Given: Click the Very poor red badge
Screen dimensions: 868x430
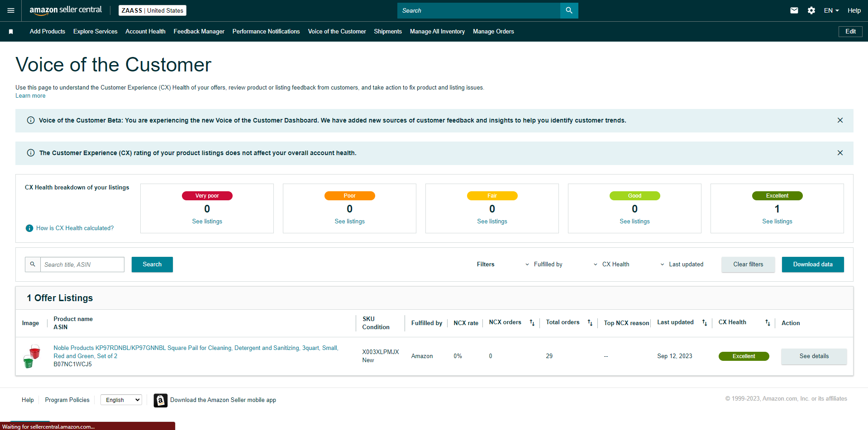Looking at the screenshot, I should click(x=207, y=196).
